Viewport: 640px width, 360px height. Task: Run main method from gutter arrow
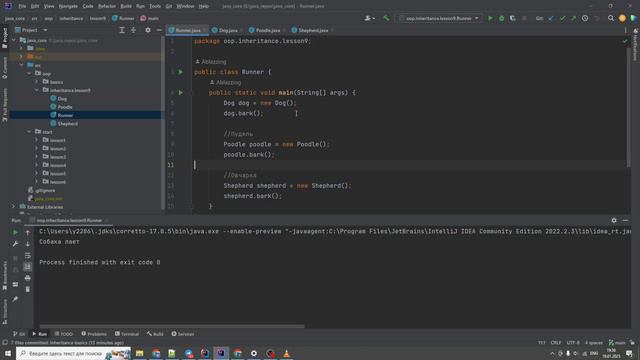point(180,93)
